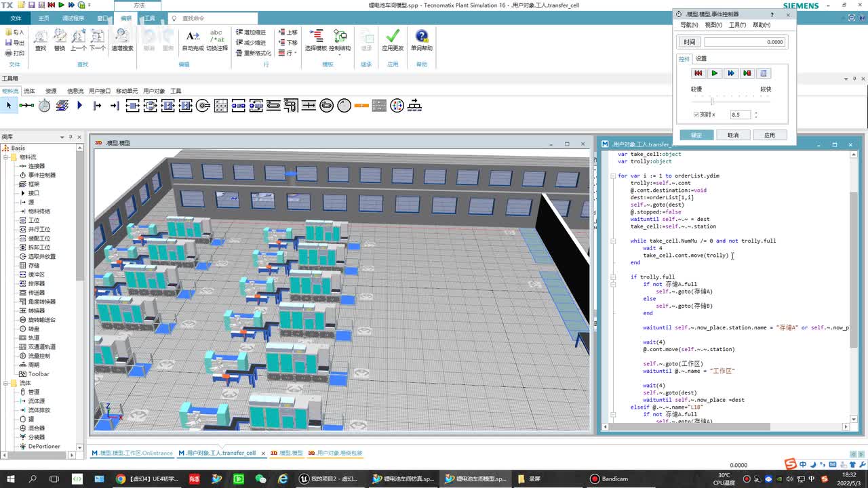Open the Control Structure dropdown in ribbon

[340, 41]
